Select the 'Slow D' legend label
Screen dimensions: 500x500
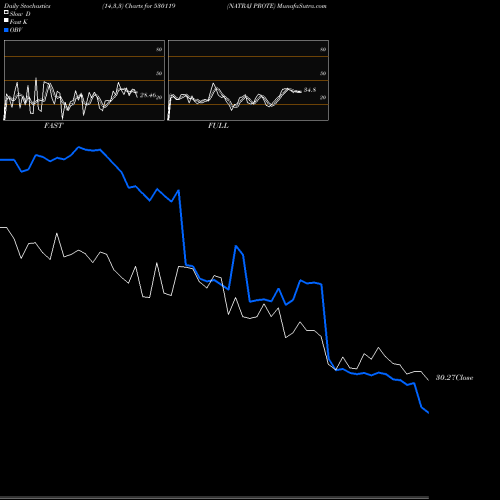click(20, 14)
